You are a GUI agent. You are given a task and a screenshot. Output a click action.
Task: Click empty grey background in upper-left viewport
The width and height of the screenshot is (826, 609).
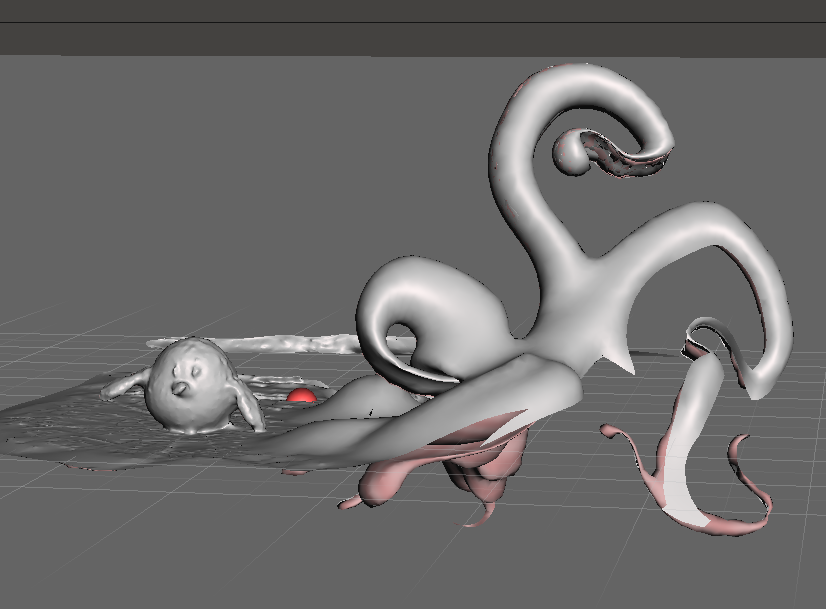(150, 180)
